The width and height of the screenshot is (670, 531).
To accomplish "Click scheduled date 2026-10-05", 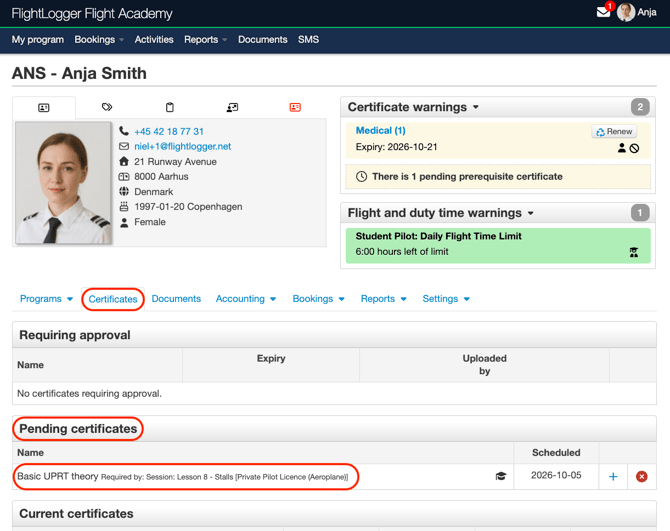I will (x=556, y=475).
